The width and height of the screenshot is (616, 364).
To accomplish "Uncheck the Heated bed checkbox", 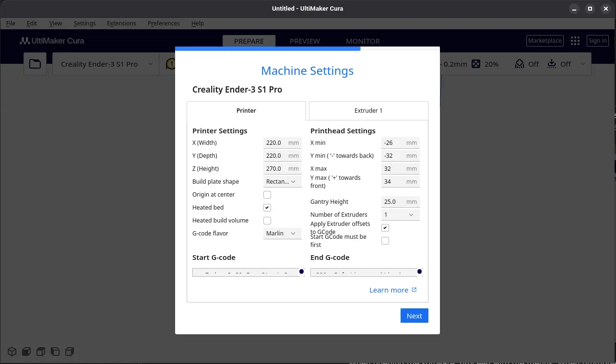I will [267, 208].
